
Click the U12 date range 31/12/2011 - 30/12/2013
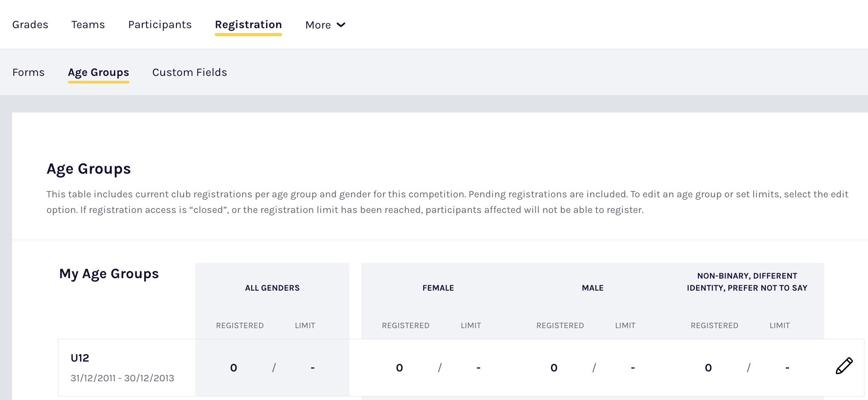[x=122, y=378]
